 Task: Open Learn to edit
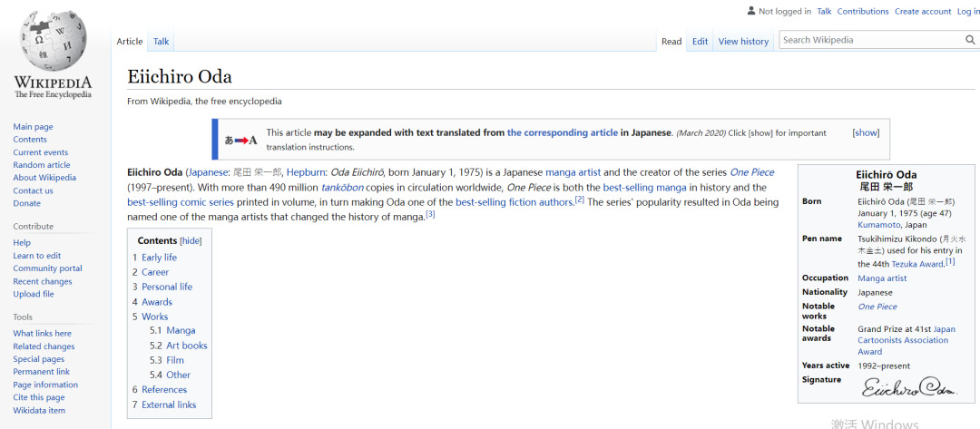(x=37, y=256)
